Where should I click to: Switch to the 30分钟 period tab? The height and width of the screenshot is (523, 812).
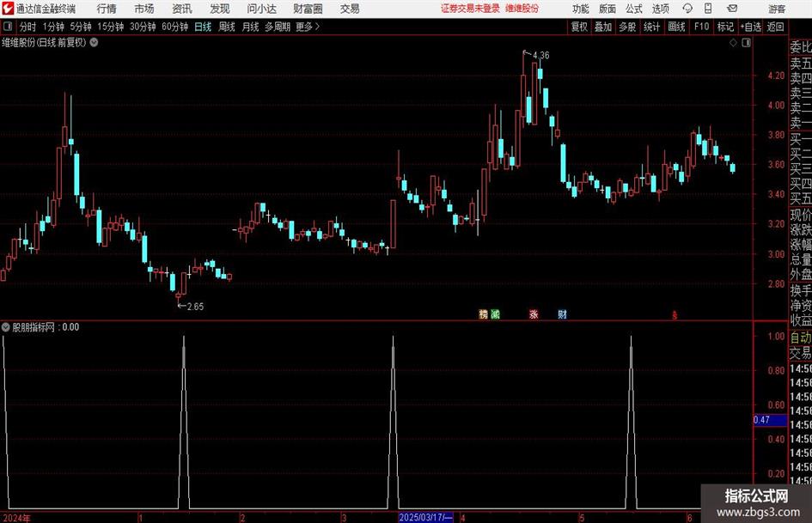point(143,27)
